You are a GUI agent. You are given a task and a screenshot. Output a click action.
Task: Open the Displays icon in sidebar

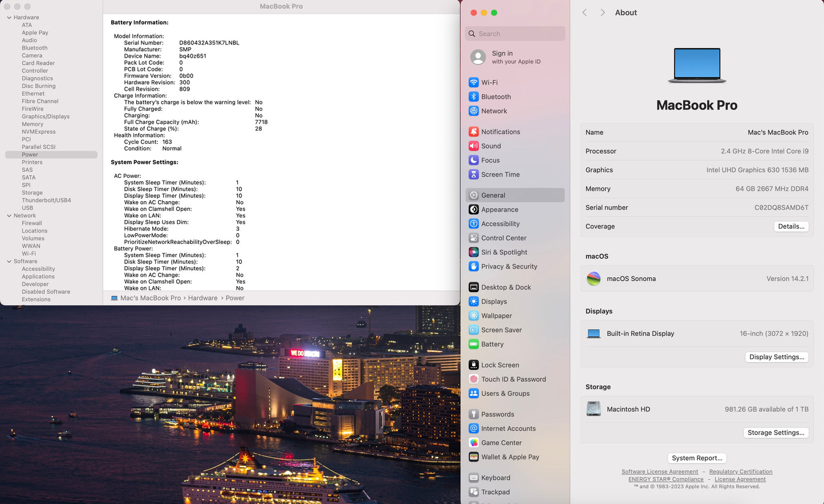click(x=473, y=302)
